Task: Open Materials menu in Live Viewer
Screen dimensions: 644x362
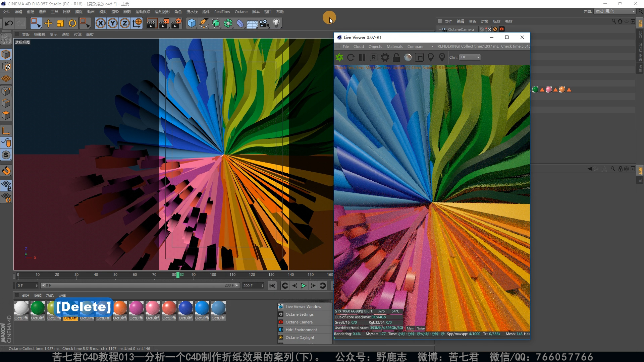Action: 394,47
